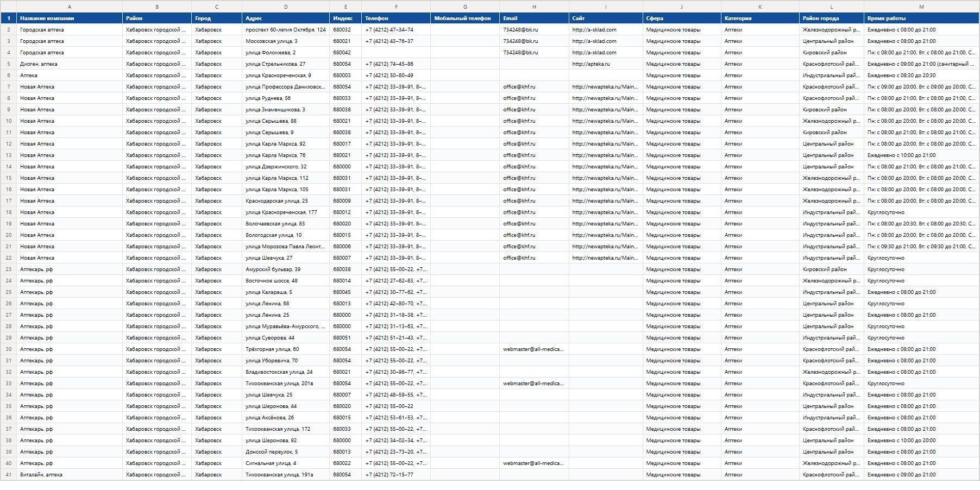Select the column D header
This screenshot has height=490, width=980.
click(x=286, y=7)
